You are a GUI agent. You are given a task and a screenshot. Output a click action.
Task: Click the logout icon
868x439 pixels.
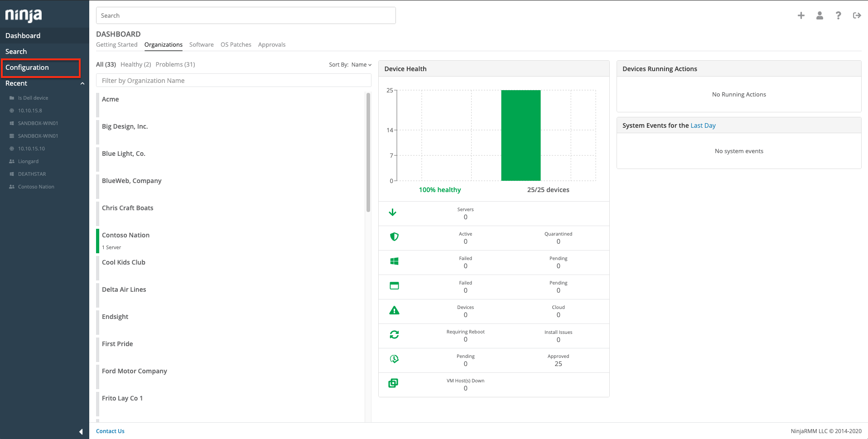click(857, 15)
